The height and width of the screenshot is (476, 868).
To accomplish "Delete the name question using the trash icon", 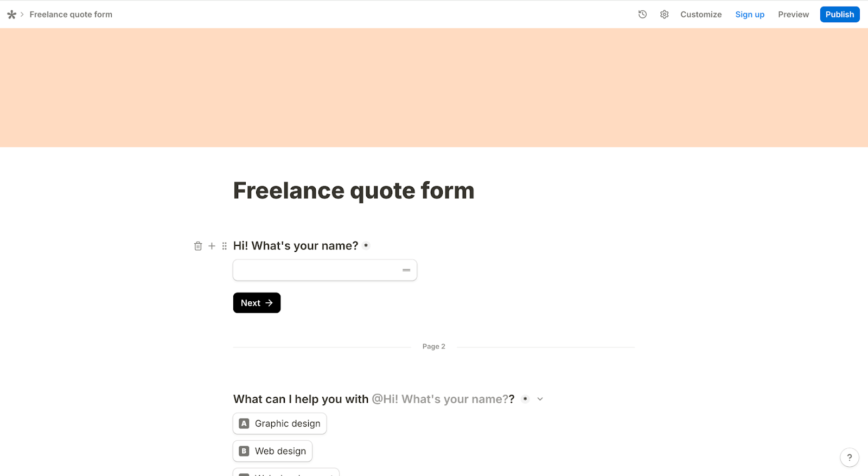I will pyautogui.click(x=197, y=245).
